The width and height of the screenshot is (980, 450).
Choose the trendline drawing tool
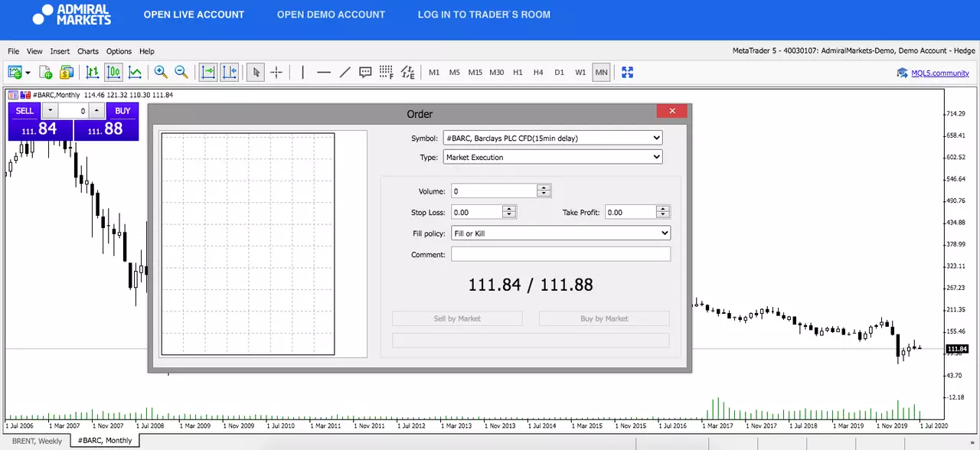click(x=345, y=72)
